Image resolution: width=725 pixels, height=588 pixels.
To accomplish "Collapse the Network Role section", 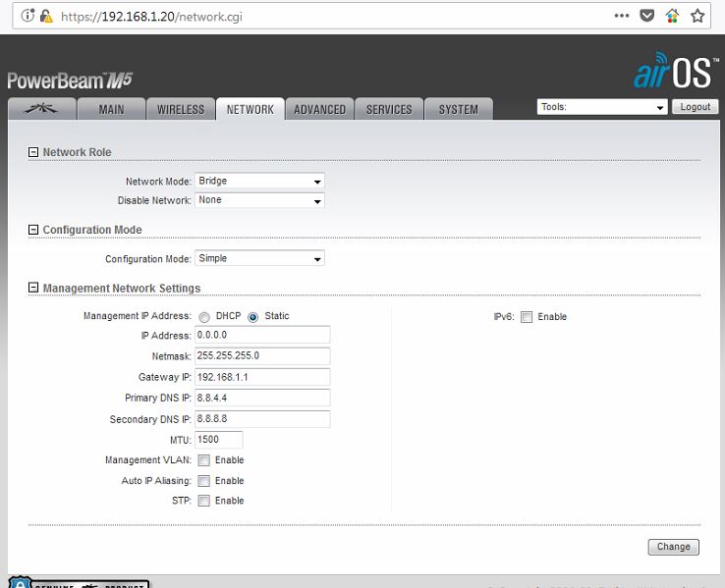I will point(33,152).
